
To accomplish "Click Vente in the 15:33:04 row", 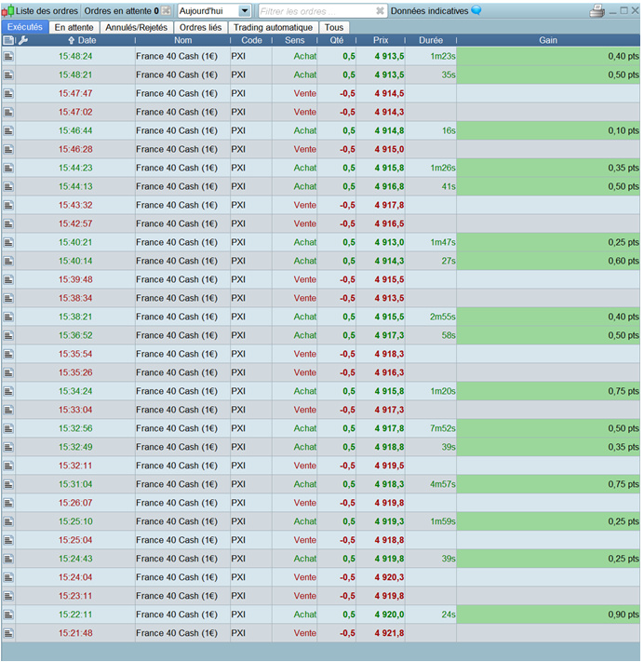I will pyautogui.click(x=304, y=410).
